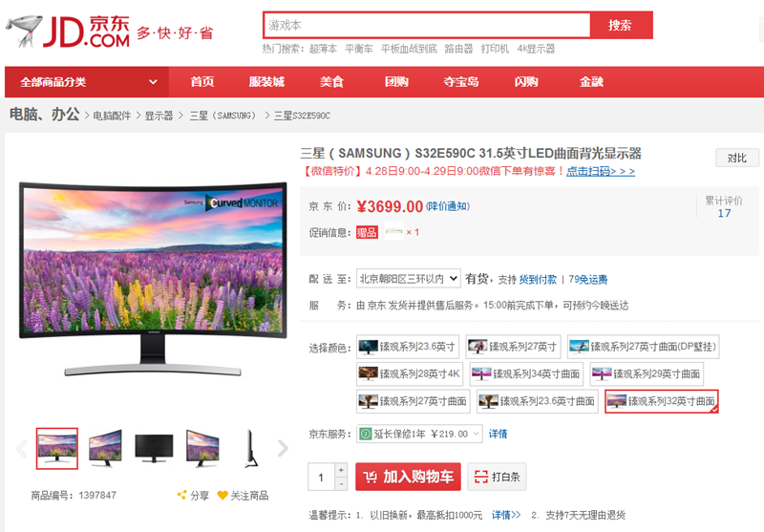Select option 臻观系列29英寸曲面
764x532 pixels.
(647, 374)
